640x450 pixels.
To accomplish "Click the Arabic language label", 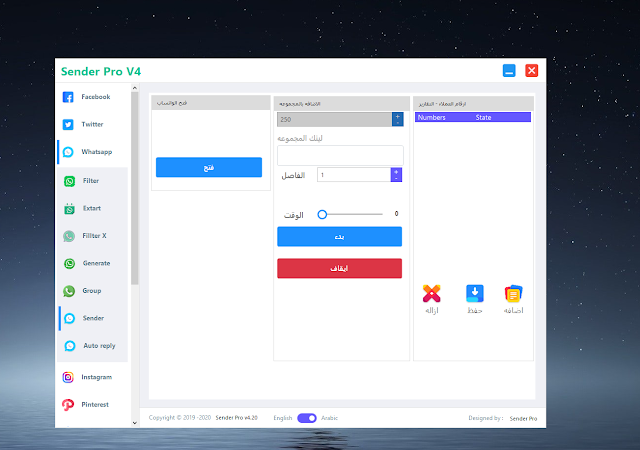I will (x=329, y=418).
